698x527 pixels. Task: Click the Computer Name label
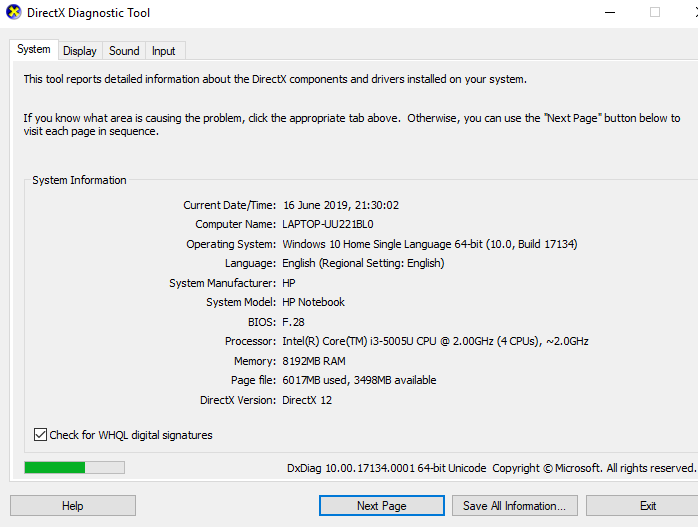point(236,224)
